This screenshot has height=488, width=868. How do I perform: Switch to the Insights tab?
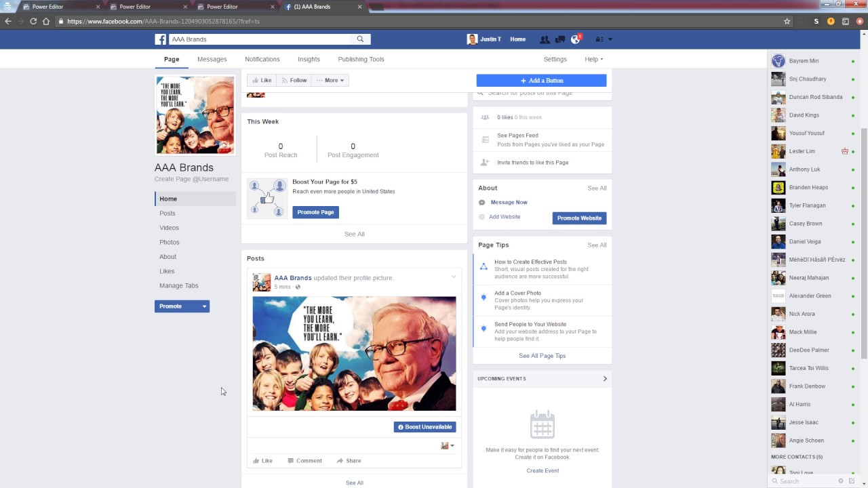(309, 59)
